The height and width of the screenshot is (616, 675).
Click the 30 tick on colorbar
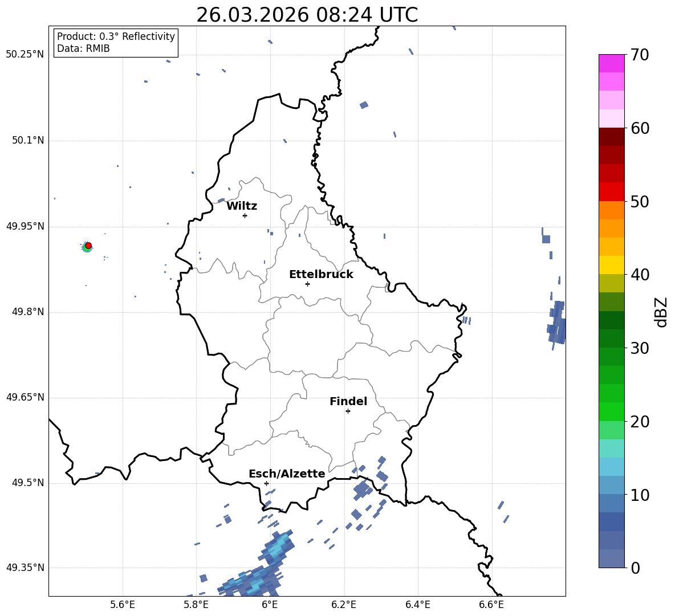tap(640, 348)
